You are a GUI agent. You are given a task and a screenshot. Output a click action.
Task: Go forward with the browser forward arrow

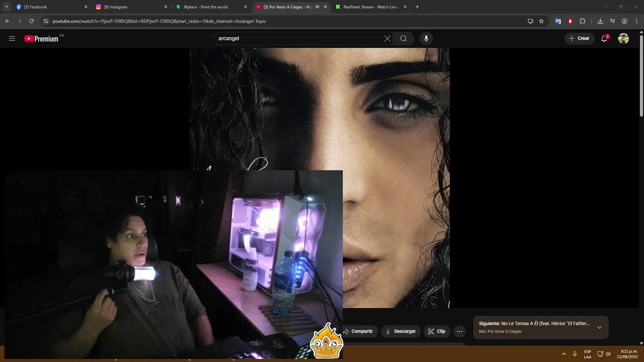point(19,21)
